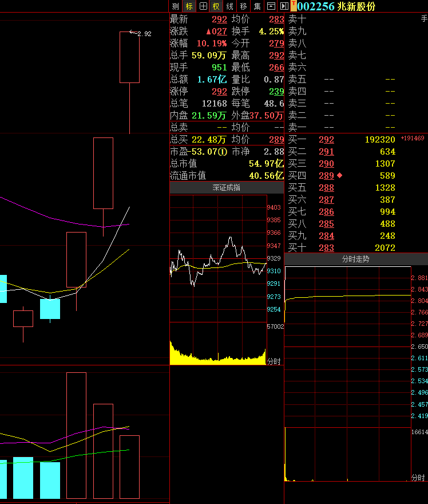
Task: Click the 测 toolbar icon
Action: 176,6
